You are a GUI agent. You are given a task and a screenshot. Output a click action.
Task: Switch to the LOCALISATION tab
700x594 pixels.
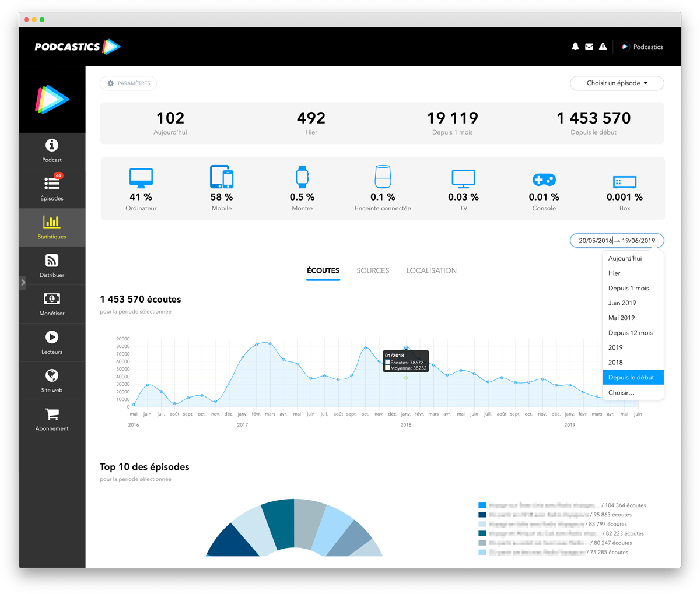[x=431, y=270]
